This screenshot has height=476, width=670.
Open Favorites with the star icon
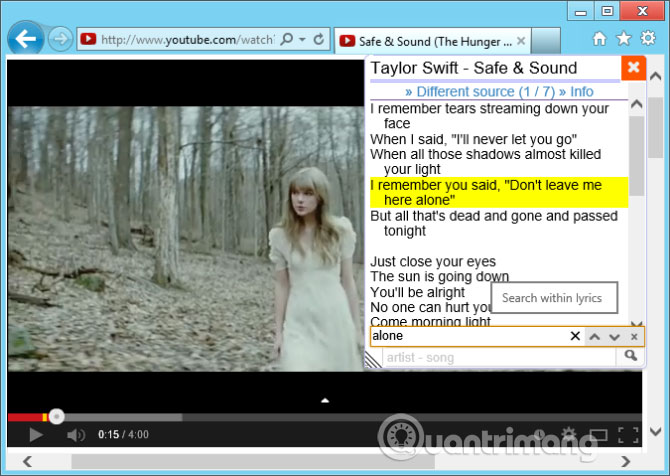point(623,39)
